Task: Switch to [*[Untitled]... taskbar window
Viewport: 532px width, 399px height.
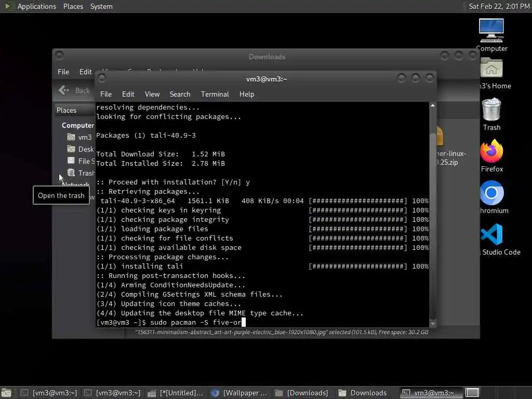Action: [x=176, y=393]
